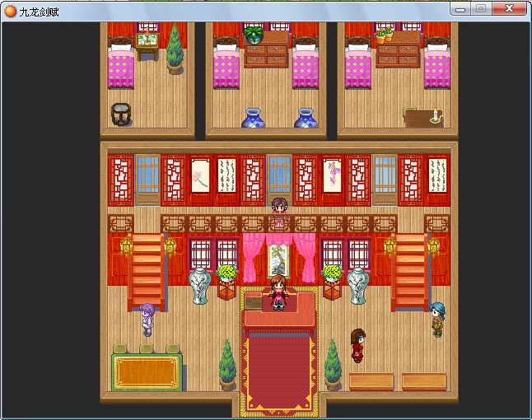Inspect the candle on the desk in right room
532x420 pixels.
[436, 115]
